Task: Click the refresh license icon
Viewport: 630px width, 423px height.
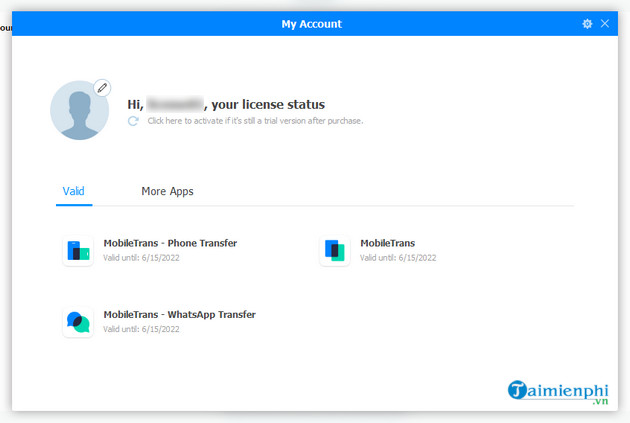Action: point(133,121)
